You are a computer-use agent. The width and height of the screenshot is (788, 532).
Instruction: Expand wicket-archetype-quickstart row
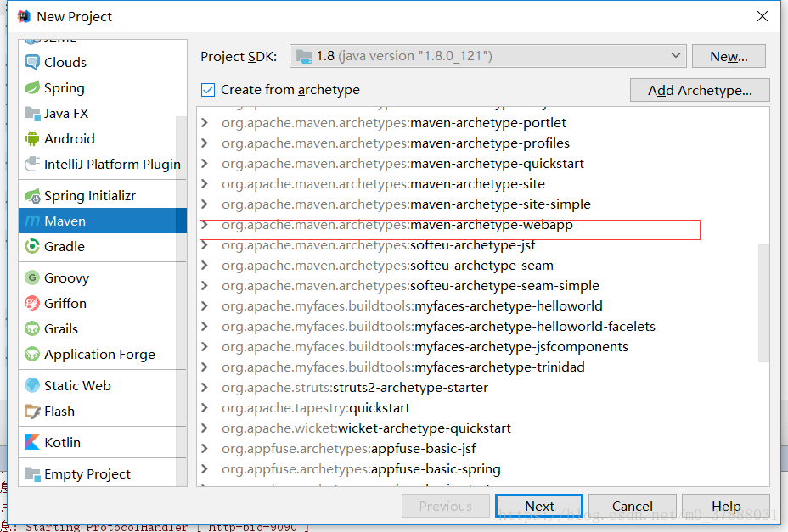tap(205, 428)
